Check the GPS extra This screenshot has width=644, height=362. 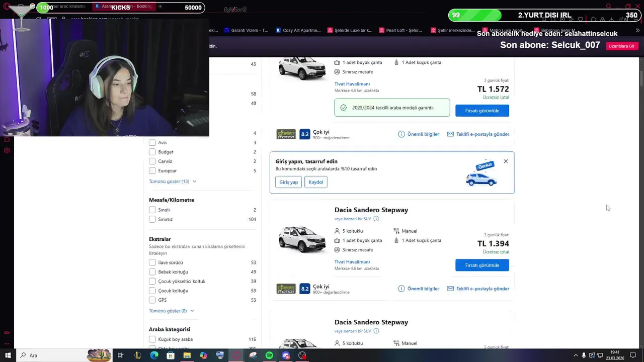point(152,300)
